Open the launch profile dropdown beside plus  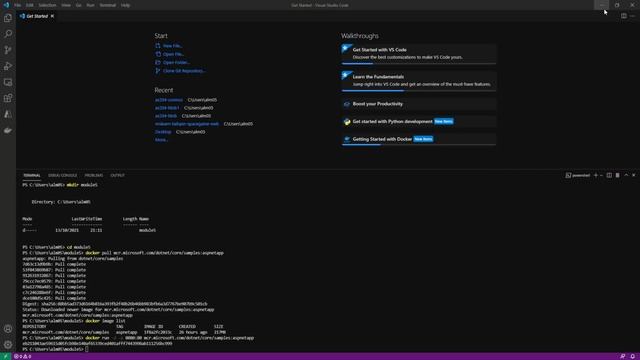[601, 176]
